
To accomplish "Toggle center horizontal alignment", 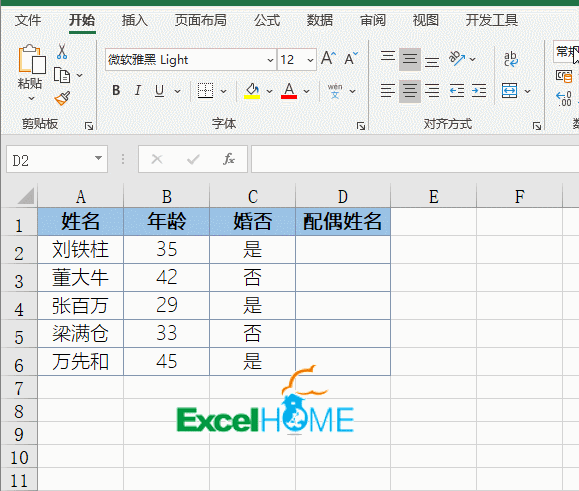I will [x=410, y=91].
